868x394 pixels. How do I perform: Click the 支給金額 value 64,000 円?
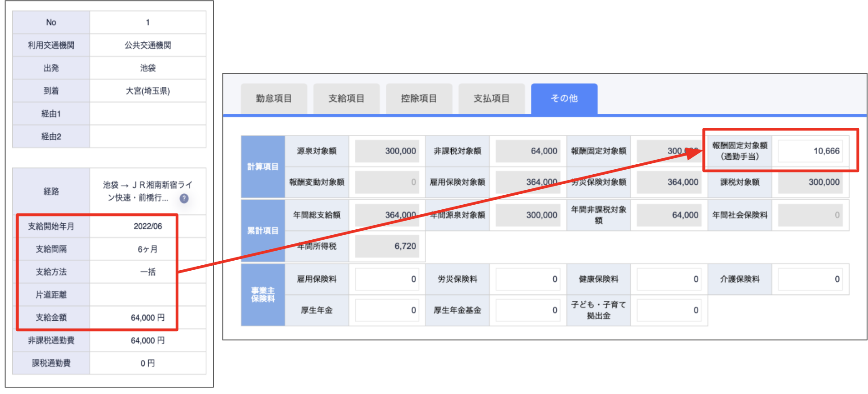[x=147, y=318]
